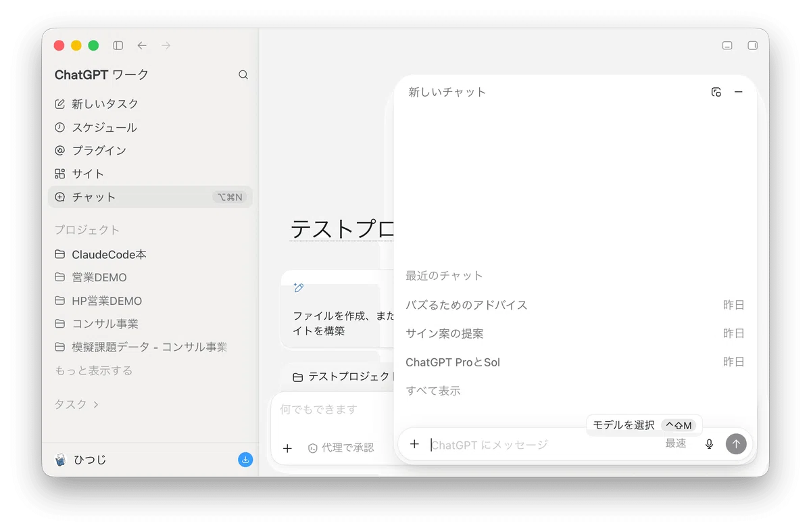Click the folder icon beside ClaudeCode本
The height and width of the screenshot is (532, 811).
(59, 254)
